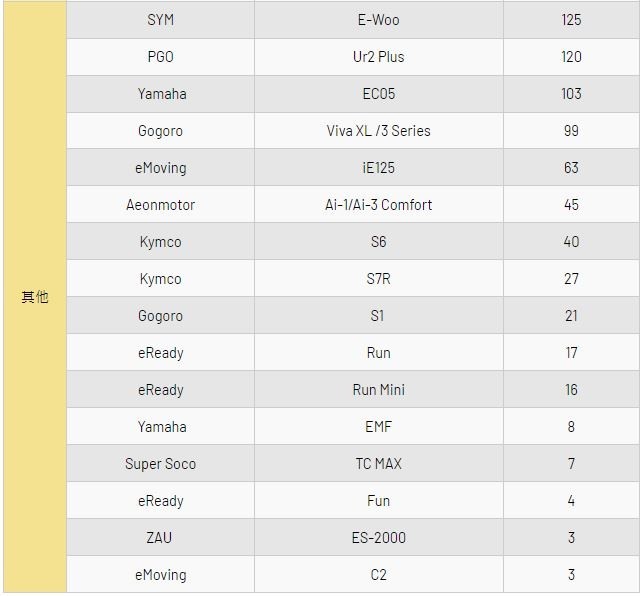Click the Super Soco brand cell
The height and width of the screenshot is (596, 641).
[x=160, y=464]
